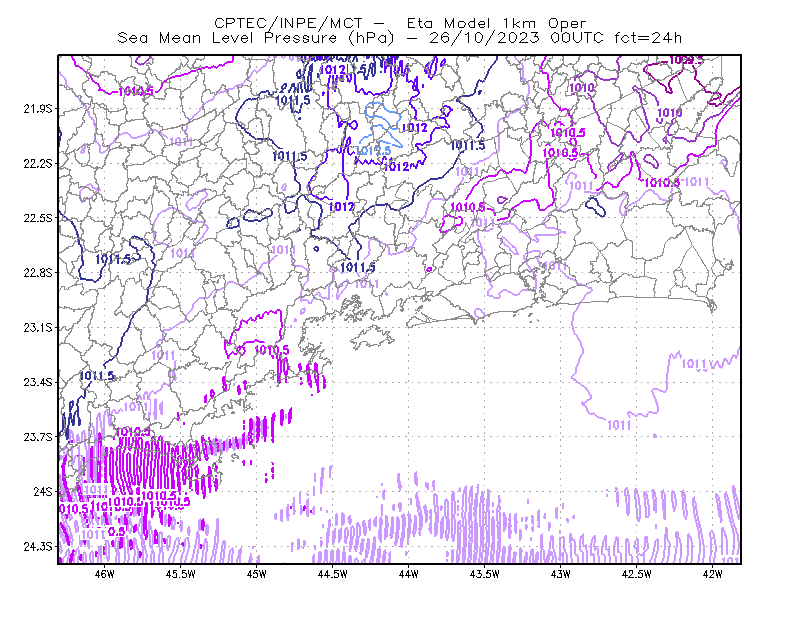Screen dimensions: 800x618
Task: Click the 24S latitude tick label
Action: pos(43,491)
